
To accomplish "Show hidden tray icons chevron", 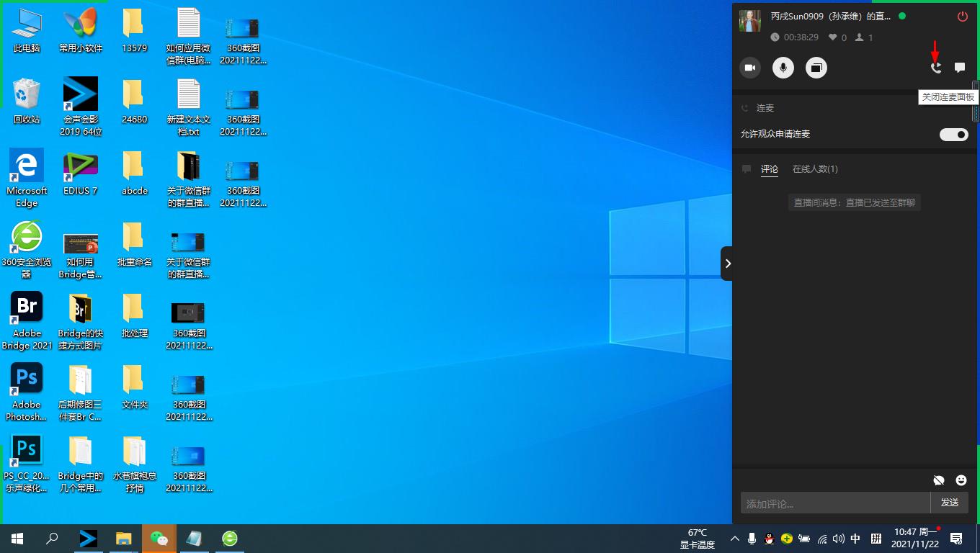I will coord(735,539).
